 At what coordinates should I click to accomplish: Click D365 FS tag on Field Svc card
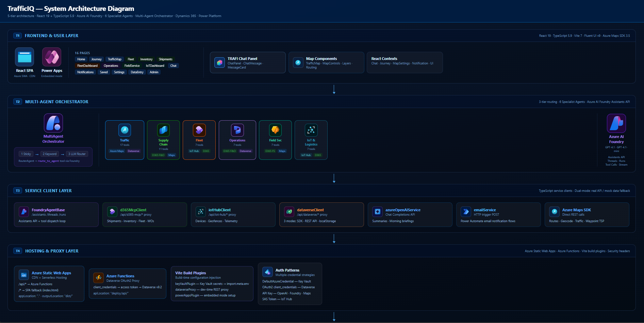[270, 151]
